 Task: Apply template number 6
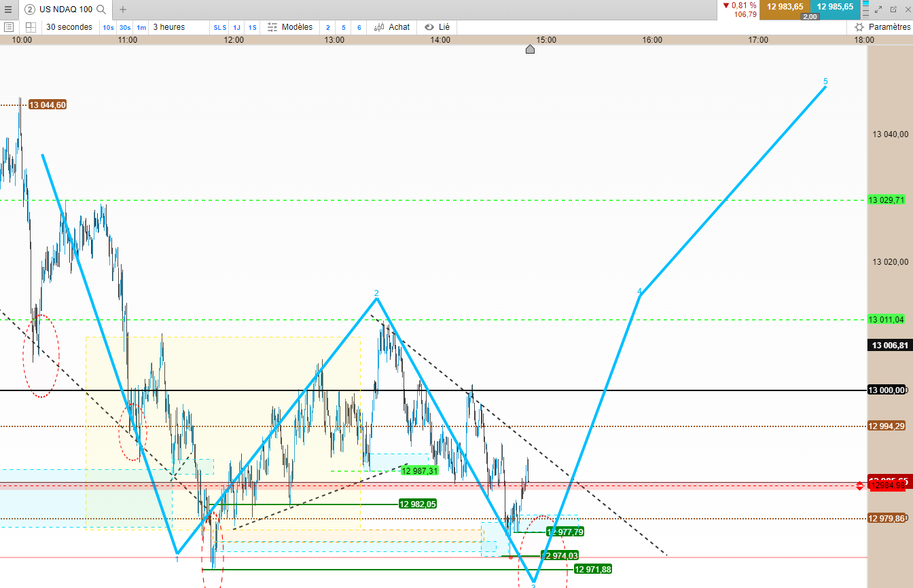tap(359, 28)
